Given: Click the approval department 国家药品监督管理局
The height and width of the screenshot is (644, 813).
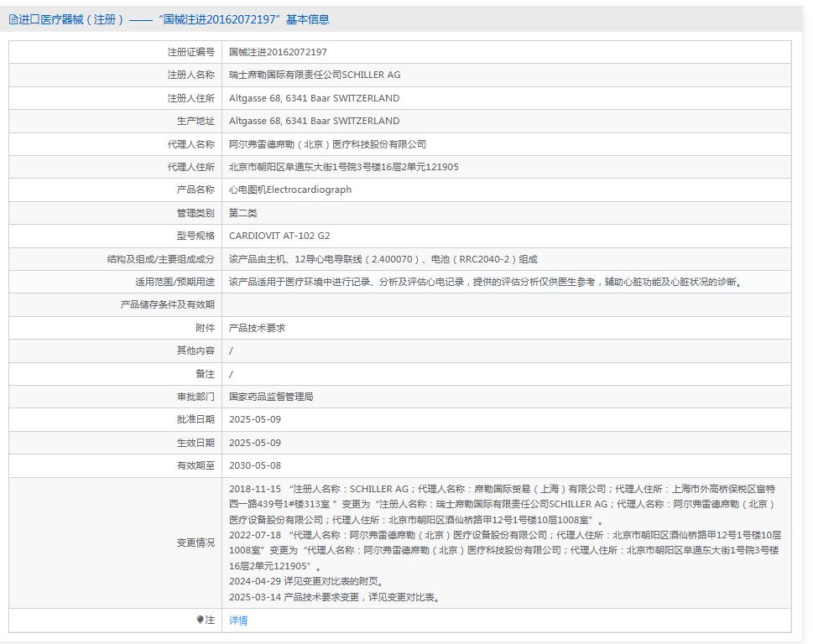Looking at the screenshot, I should (x=271, y=397).
